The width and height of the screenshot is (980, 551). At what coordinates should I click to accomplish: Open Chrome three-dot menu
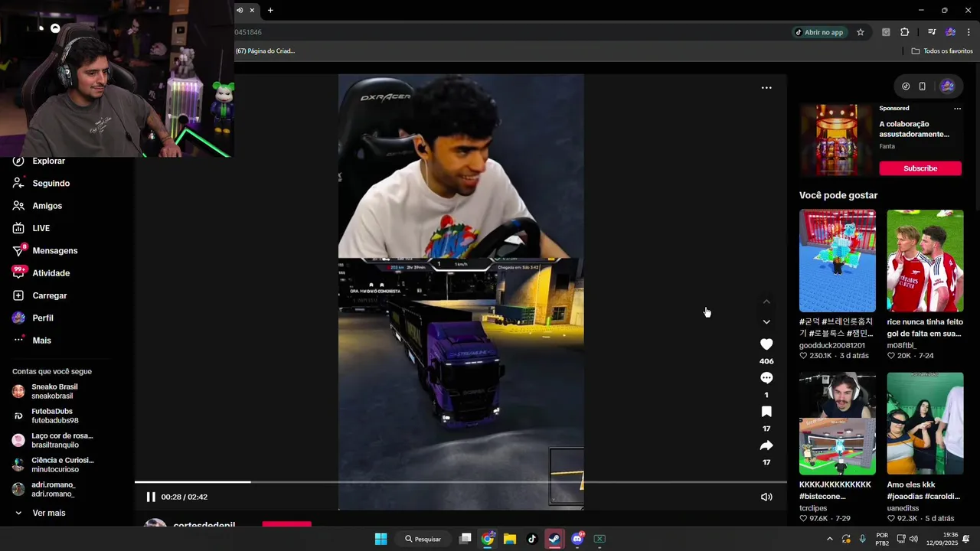click(969, 32)
